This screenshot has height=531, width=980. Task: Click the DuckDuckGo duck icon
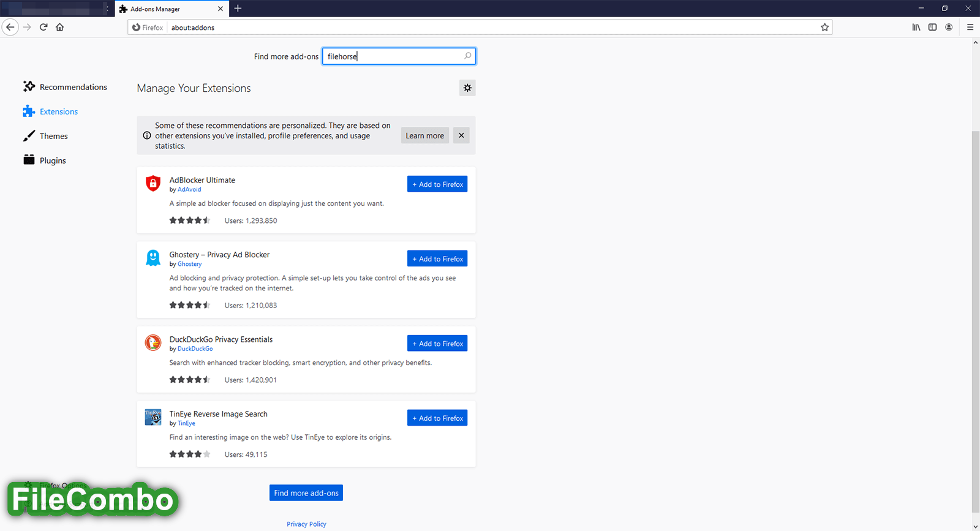point(153,342)
